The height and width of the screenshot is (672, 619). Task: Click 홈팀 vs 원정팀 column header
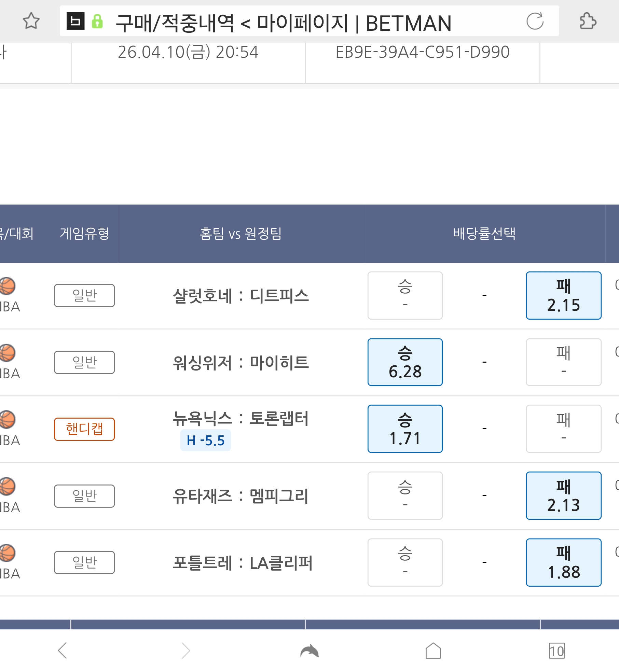pos(240,234)
